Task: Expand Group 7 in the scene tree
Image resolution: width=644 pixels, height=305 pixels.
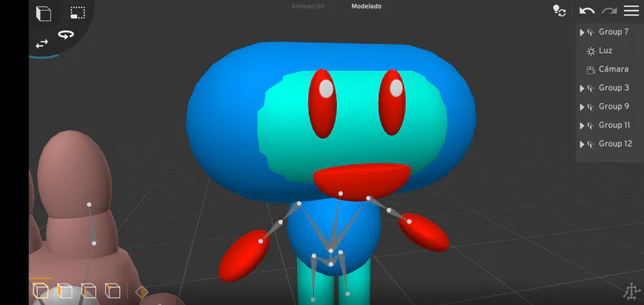Action: [582, 32]
